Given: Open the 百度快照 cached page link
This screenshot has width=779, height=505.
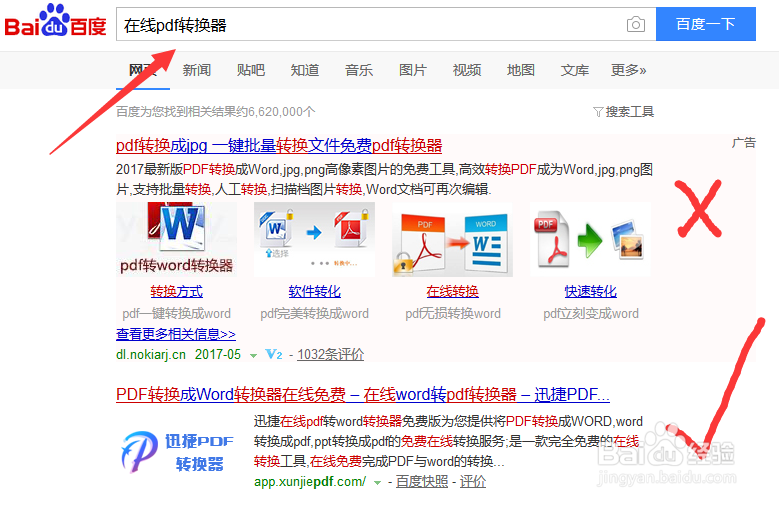Looking at the screenshot, I should click(x=422, y=482).
